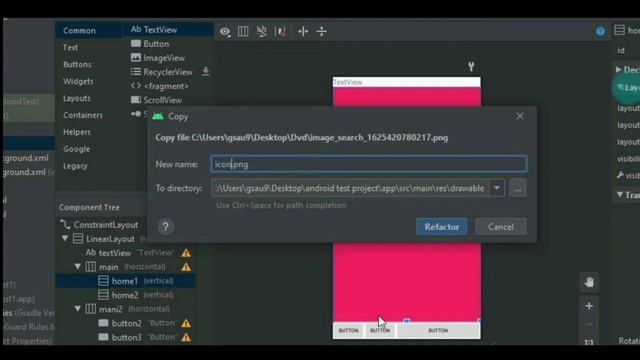The width and height of the screenshot is (640, 360).
Task: Click leftmost BUTTON in design preview
Action: coord(349,330)
